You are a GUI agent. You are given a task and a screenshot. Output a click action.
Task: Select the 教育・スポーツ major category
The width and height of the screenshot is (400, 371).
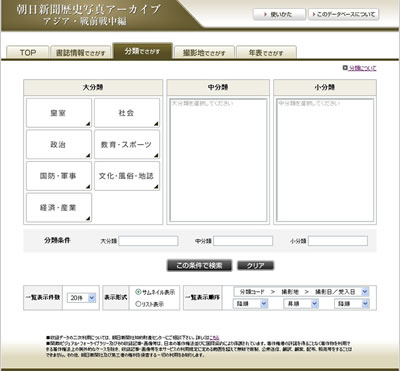[127, 144]
